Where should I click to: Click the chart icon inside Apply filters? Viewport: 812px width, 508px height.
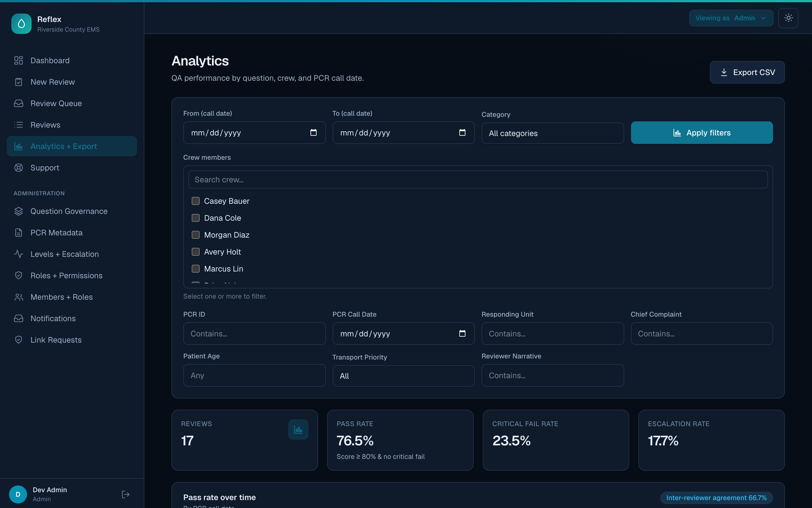pyautogui.click(x=677, y=133)
